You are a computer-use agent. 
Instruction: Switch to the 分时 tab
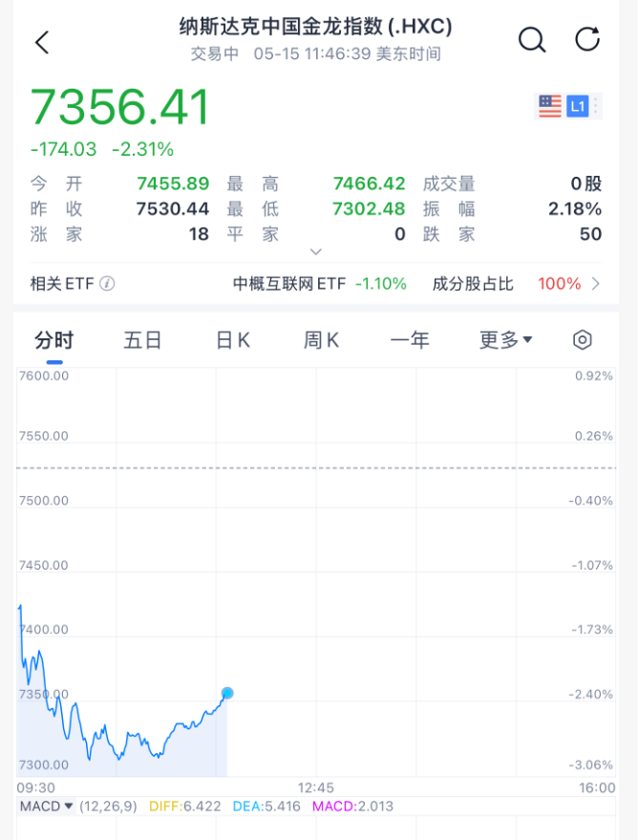53,340
